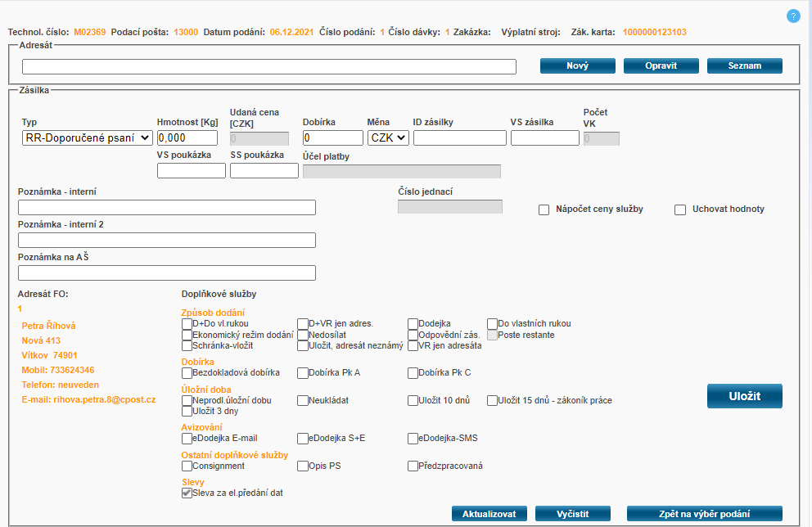Select the Uložit 10 dnů checkbox
This screenshot has height=527, width=812.
[x=413, y=401]
